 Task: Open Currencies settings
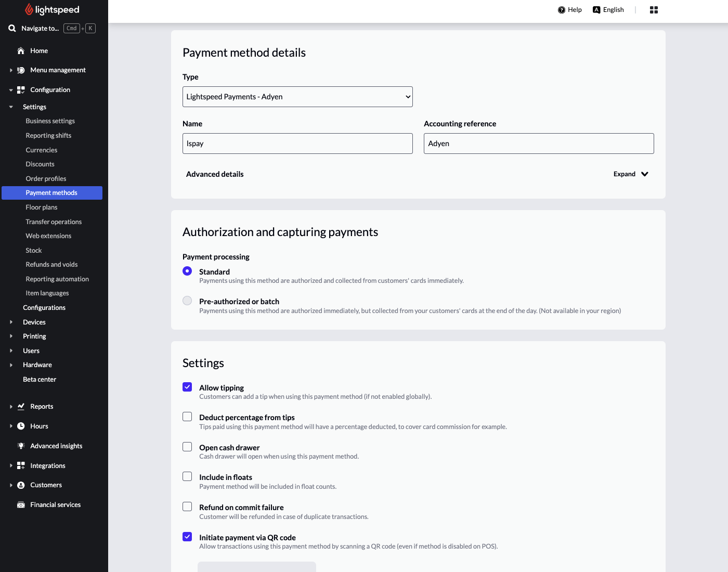click(x=42, y=150)
